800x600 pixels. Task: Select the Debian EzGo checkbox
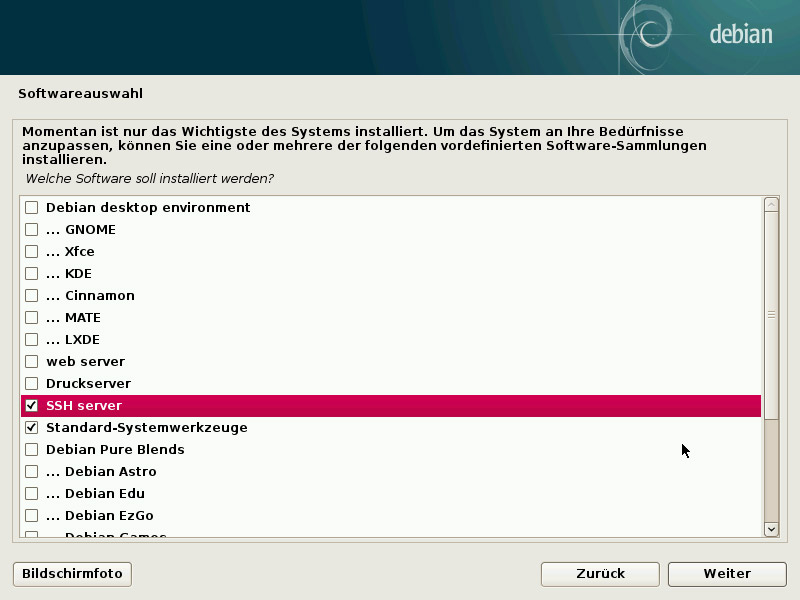point(32,515)
